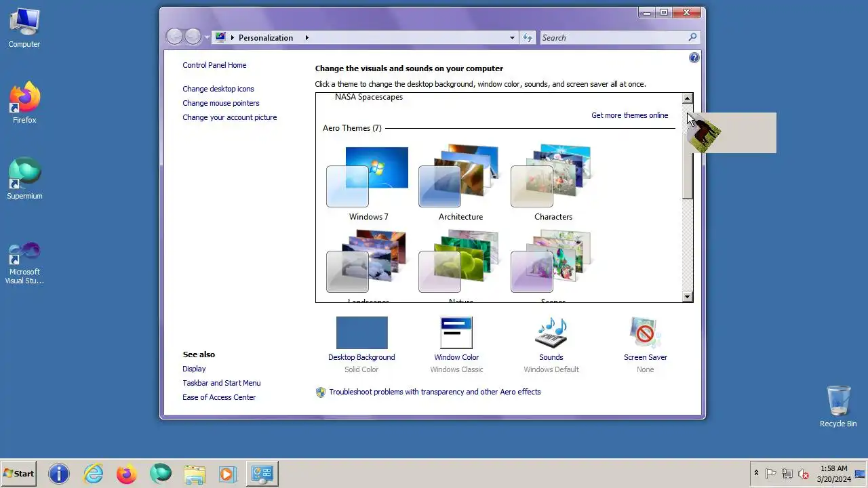Viewport: 868px width, 488px height.
Task: Go to Control Panel Home
Action: (x=214, y=65)
